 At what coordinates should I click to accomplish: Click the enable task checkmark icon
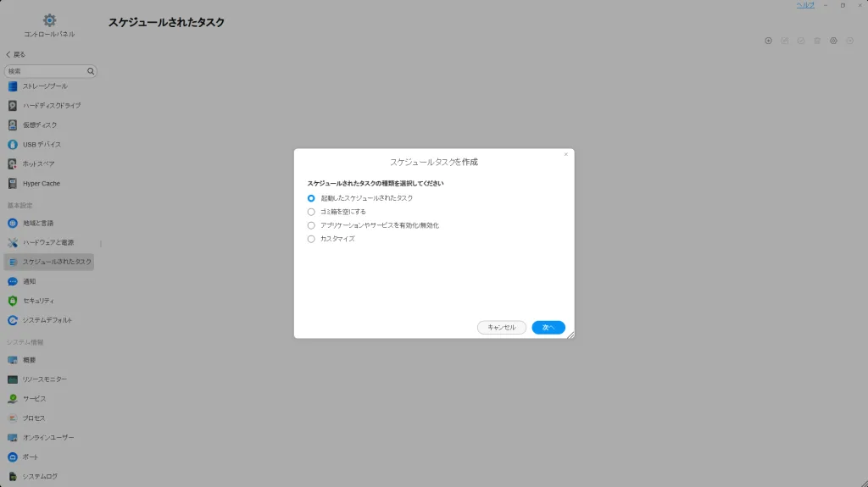(801, 41)
